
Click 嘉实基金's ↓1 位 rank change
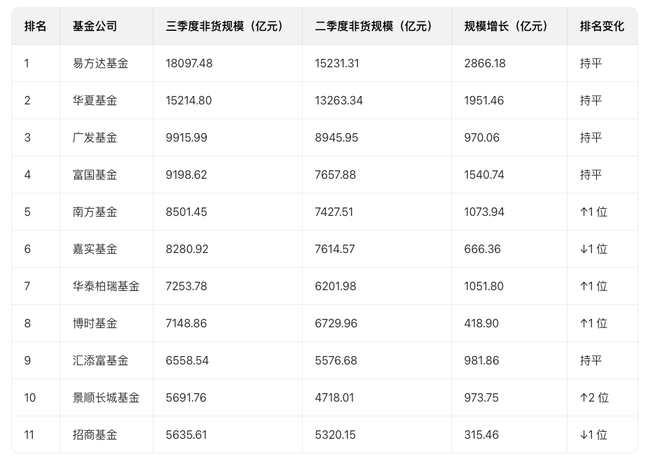click(x=593, y=249)
